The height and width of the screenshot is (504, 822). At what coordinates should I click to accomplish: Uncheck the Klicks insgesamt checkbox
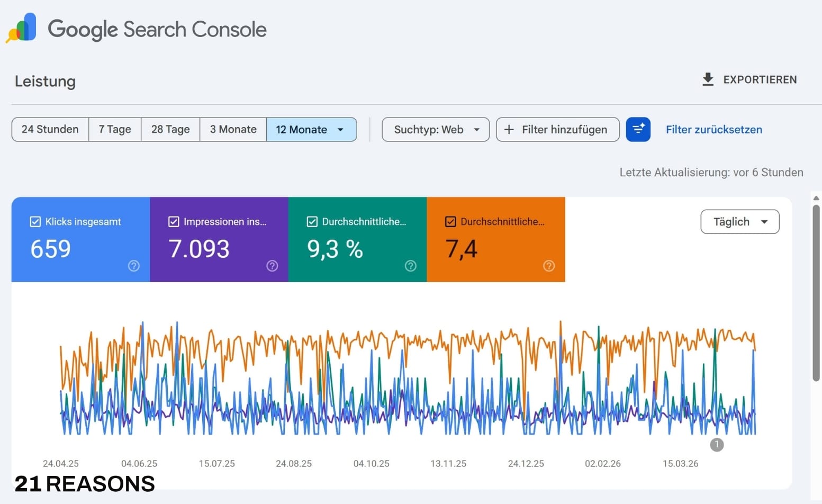35,222
